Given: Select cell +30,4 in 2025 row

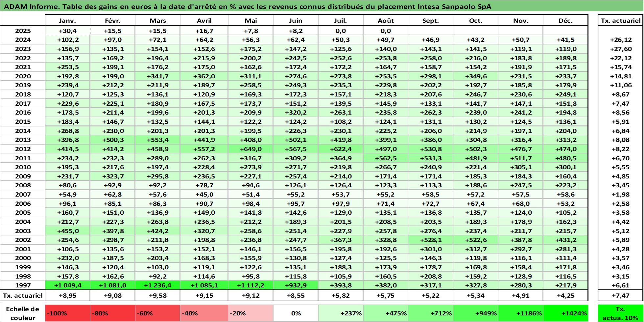Looking at the screenshot, I should pyautogui.click(x=67, y=31).
